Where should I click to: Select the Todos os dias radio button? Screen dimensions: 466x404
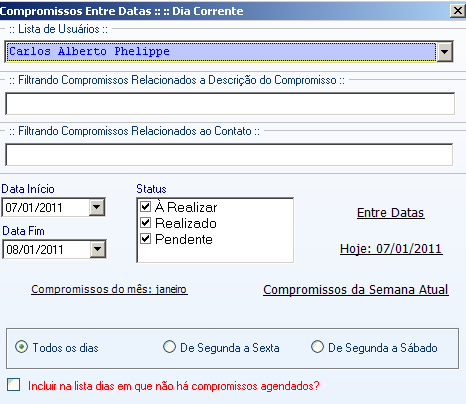coord(21,347)
